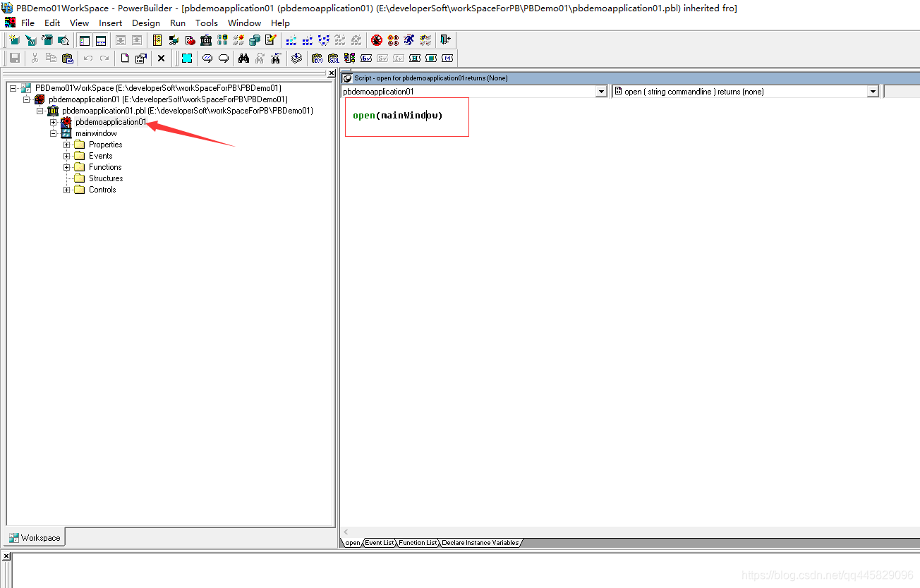Select mainwindow in the system tree

pyautogui.click(x=96, y=133)
